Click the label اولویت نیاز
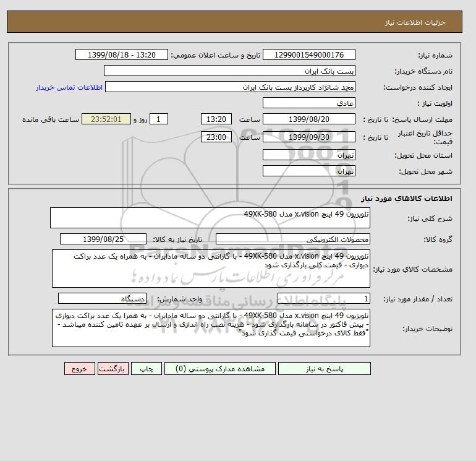Viewport: 476px width, 461px height. click(x=435, y=103)
